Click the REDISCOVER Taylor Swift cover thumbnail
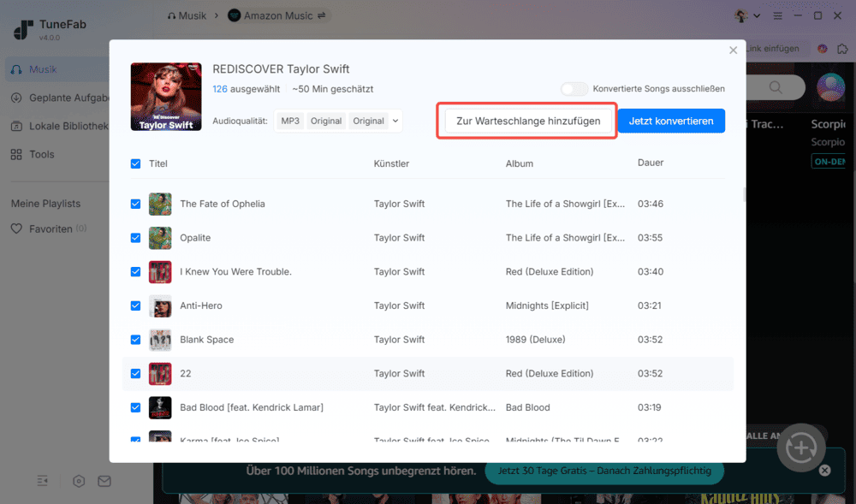 (166, 97)
